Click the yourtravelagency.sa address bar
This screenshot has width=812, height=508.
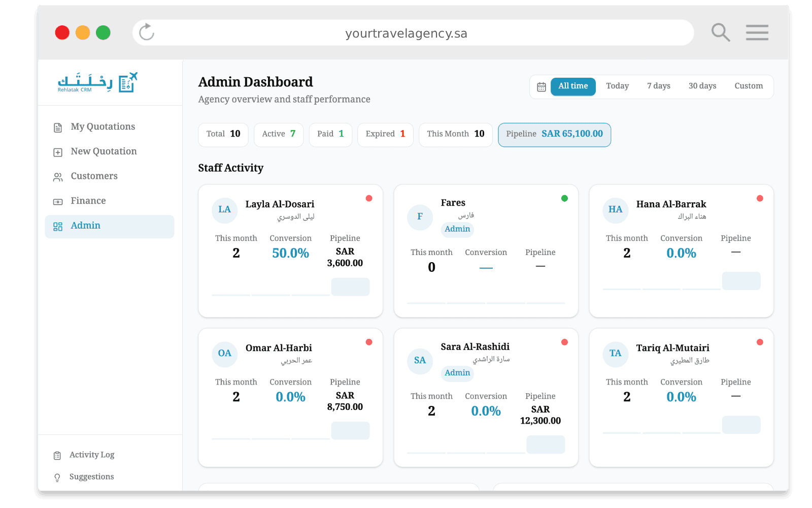(x=406, y=33)
